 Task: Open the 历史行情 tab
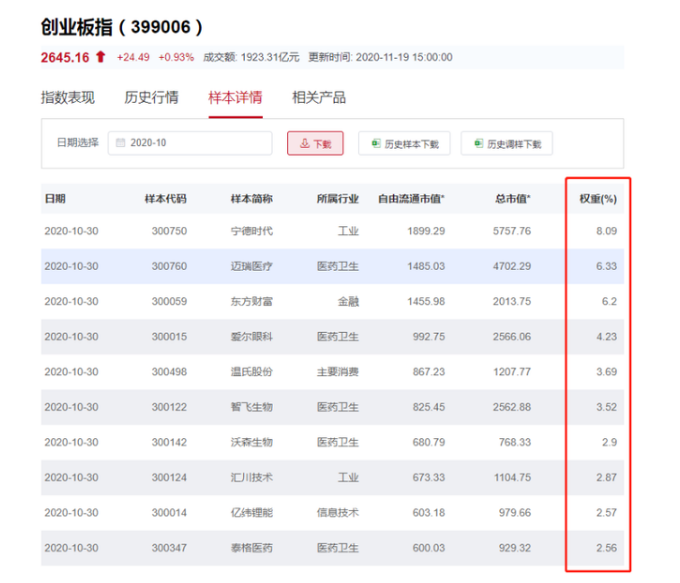coord(151,98)
